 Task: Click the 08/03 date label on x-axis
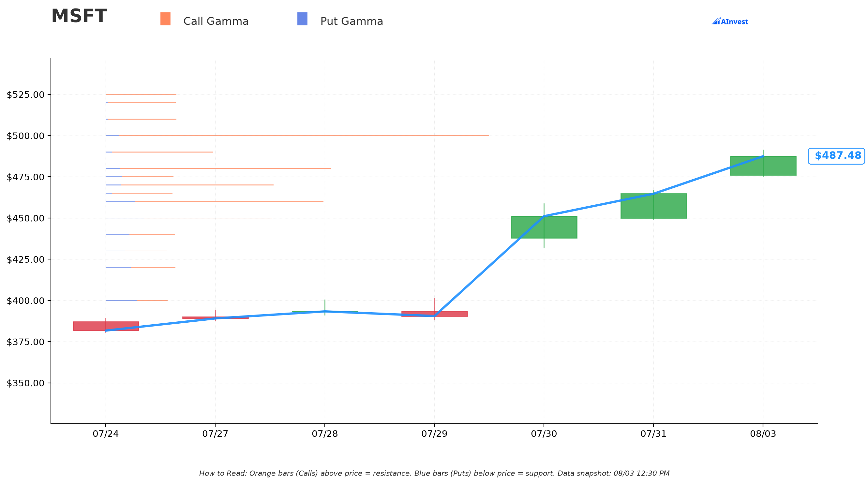tap(763, 434)
